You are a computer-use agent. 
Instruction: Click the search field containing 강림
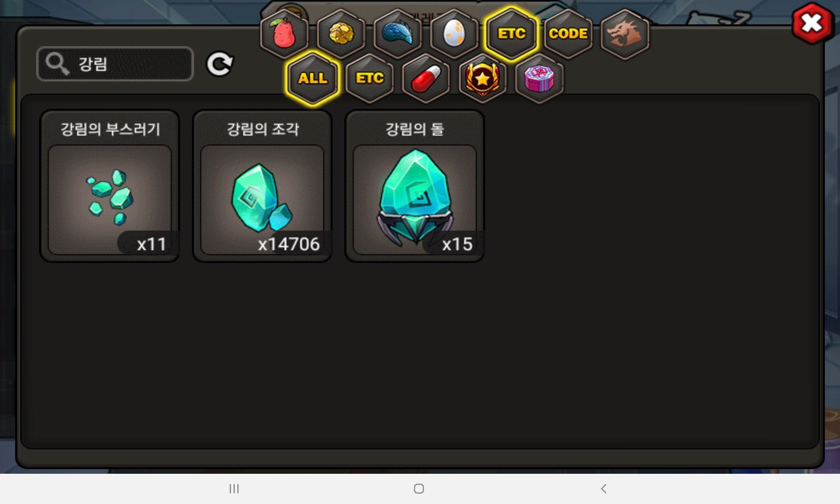[x=115, y=64]
